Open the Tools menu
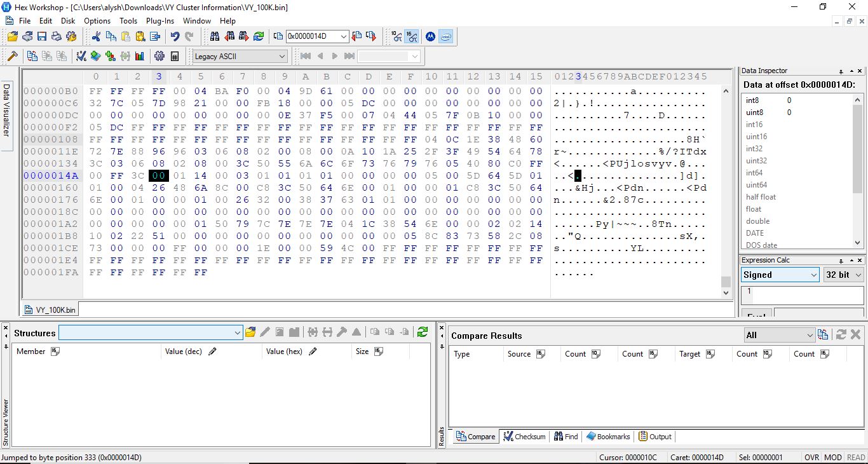 128,20
